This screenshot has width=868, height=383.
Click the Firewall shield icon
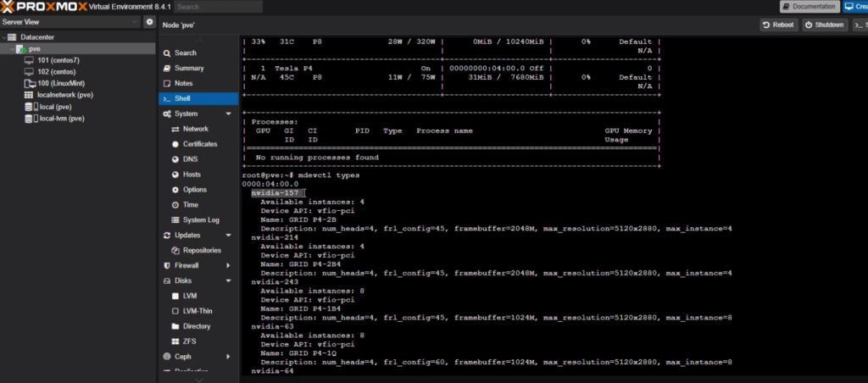pos(167,266)
